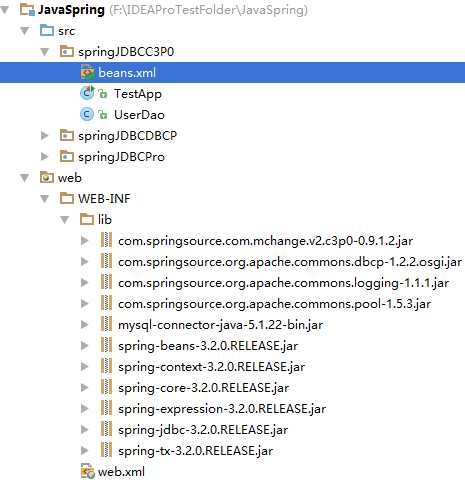
Task: Click the lib folder icon
Action: 87,219
